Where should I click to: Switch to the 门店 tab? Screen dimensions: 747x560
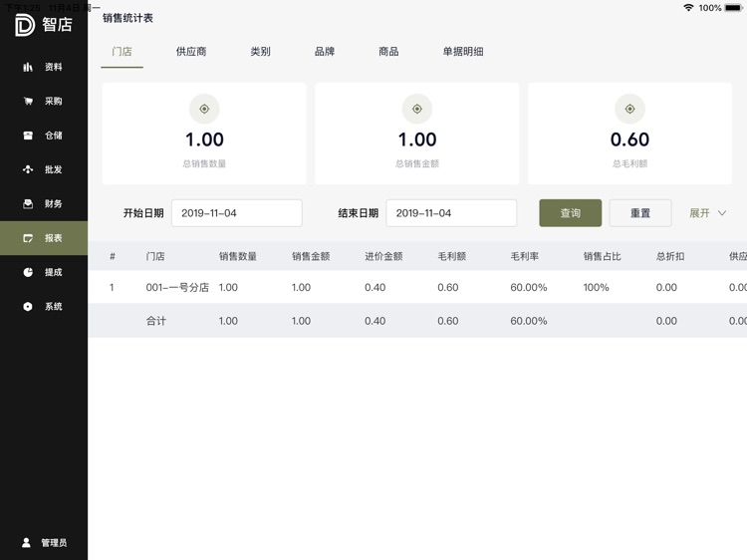tap(122, 52)
